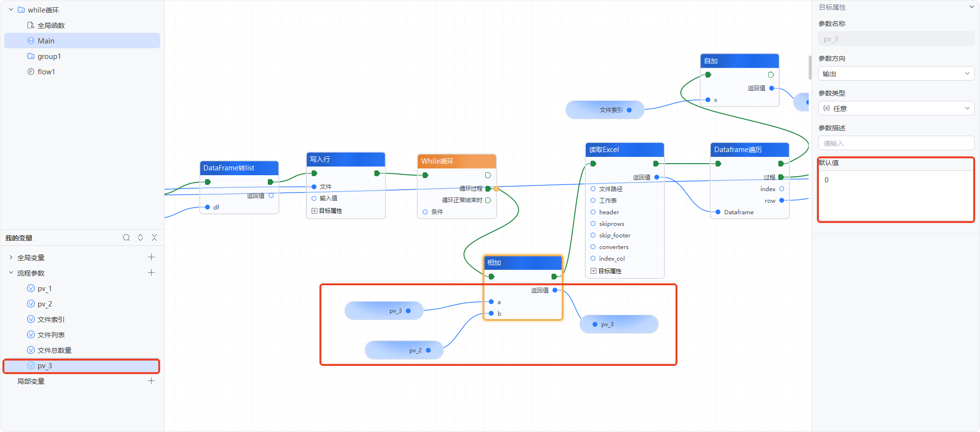Viewport: 980px width, 432px height.
Task: Expand the 全局变量 group
Action: [x=11, y=257]
